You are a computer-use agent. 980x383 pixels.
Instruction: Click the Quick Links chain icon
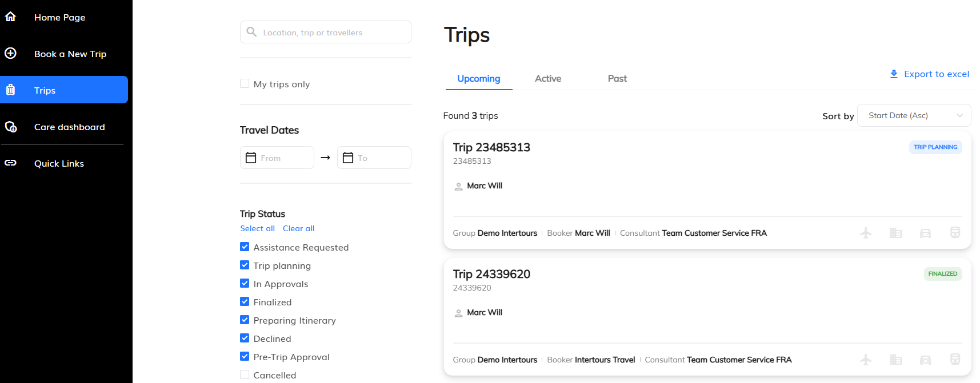pyautogui.click(x=10, y=163)
